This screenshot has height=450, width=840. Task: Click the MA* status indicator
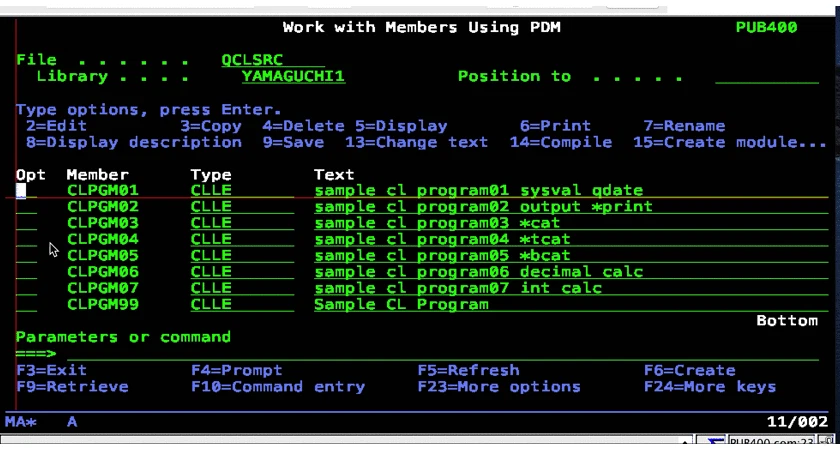point(21,422)
